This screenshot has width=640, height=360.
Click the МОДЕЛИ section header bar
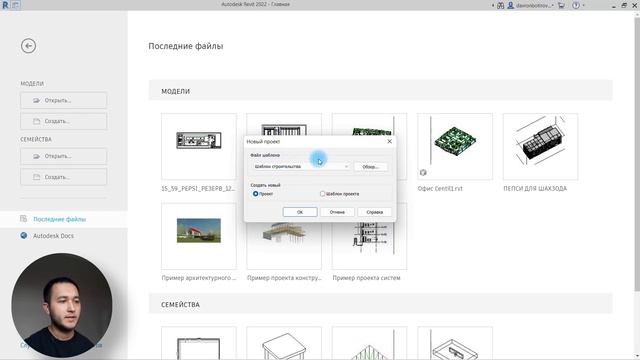pos(380,91)
